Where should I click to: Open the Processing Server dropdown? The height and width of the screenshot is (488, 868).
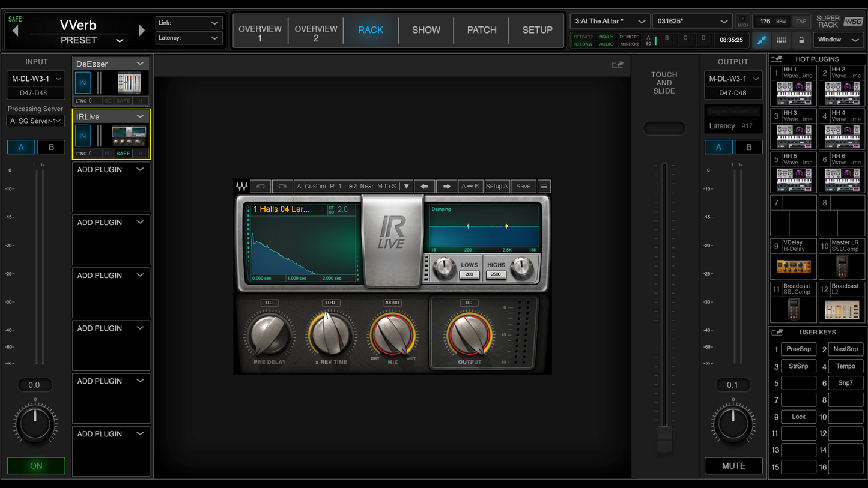pos(35,121)
